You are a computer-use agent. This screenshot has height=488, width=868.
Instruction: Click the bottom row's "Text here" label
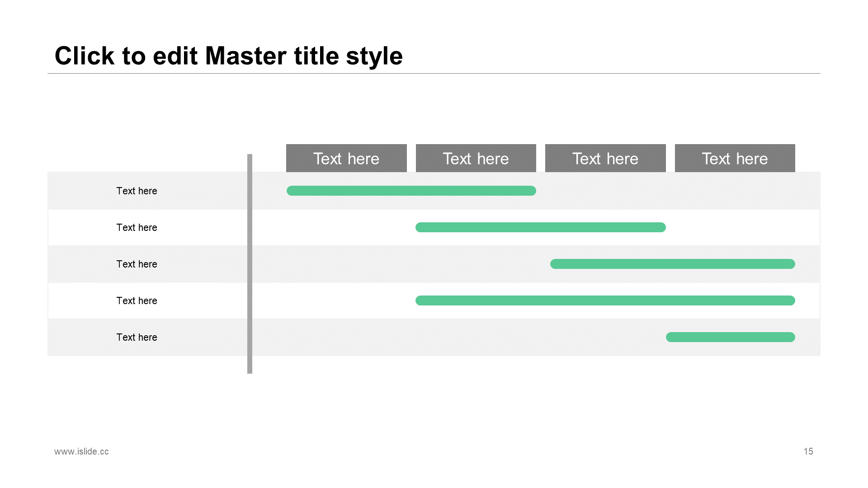tap(137, 337)
